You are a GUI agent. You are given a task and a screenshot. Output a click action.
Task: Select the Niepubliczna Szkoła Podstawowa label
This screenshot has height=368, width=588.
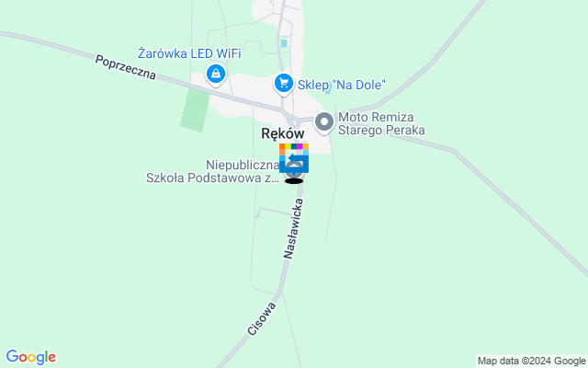point(212,171)
